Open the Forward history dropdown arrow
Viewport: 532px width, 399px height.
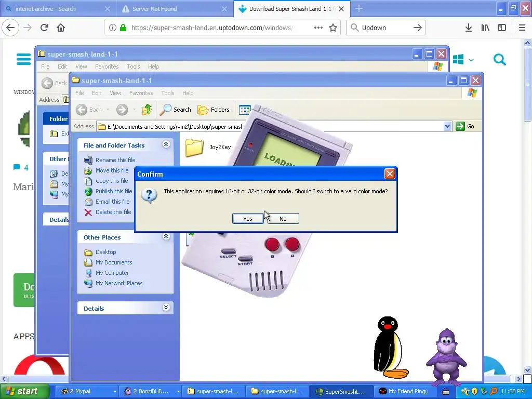point(134,109)
